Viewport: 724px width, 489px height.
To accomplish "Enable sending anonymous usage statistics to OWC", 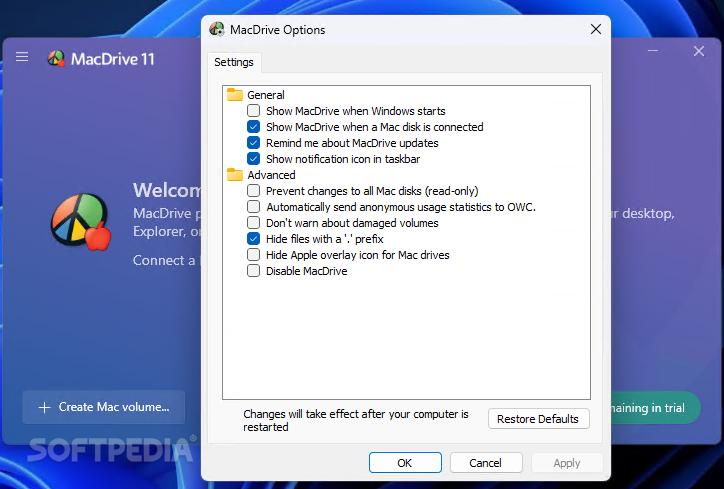I will tap(253, 207).
